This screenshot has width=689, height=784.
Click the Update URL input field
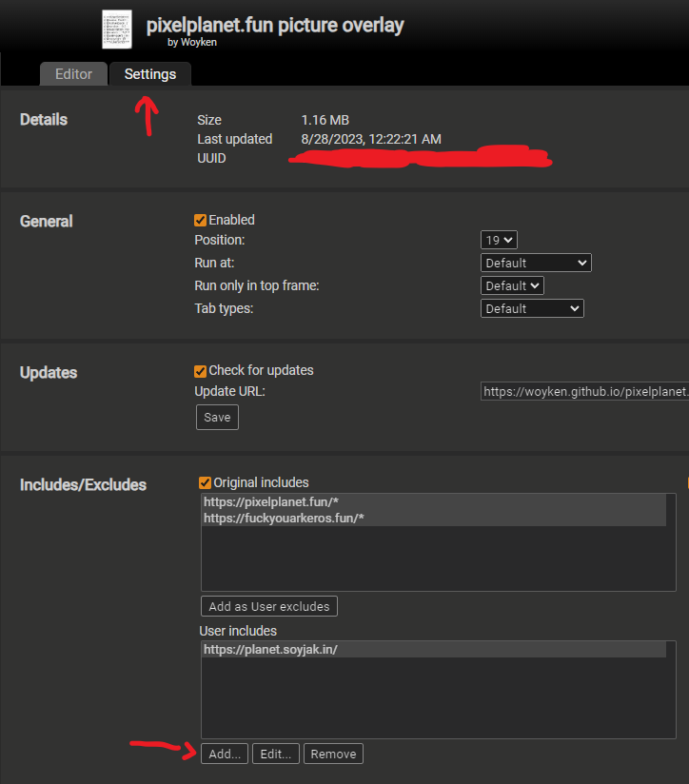(x=584, y=391)
